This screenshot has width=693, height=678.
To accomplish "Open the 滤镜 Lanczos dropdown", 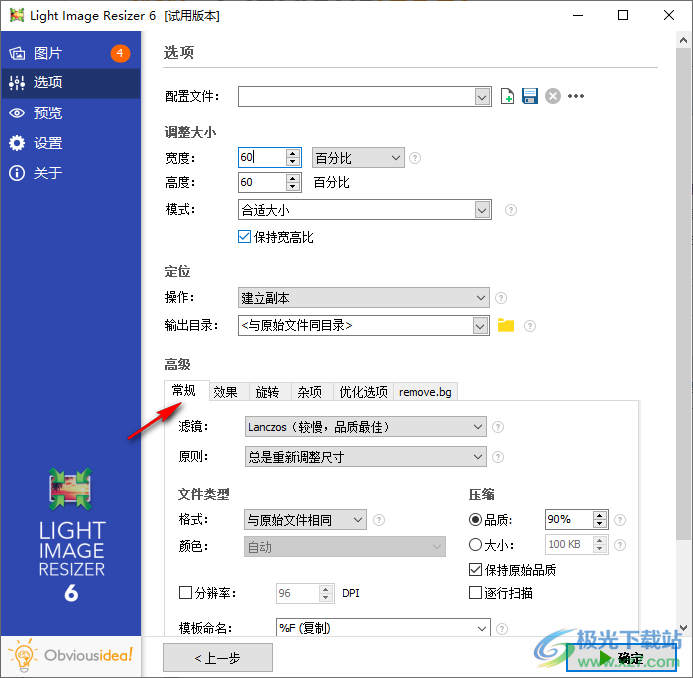I will (x=366, y=427).
